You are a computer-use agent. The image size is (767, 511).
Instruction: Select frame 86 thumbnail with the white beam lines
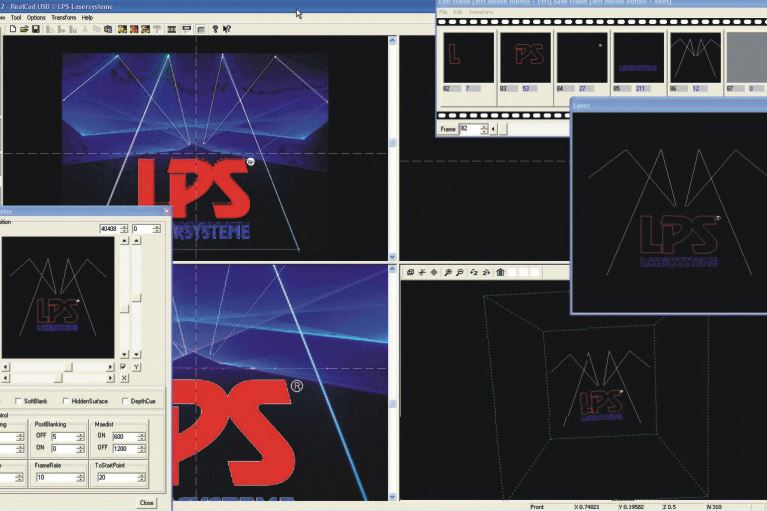coord(696,58)
